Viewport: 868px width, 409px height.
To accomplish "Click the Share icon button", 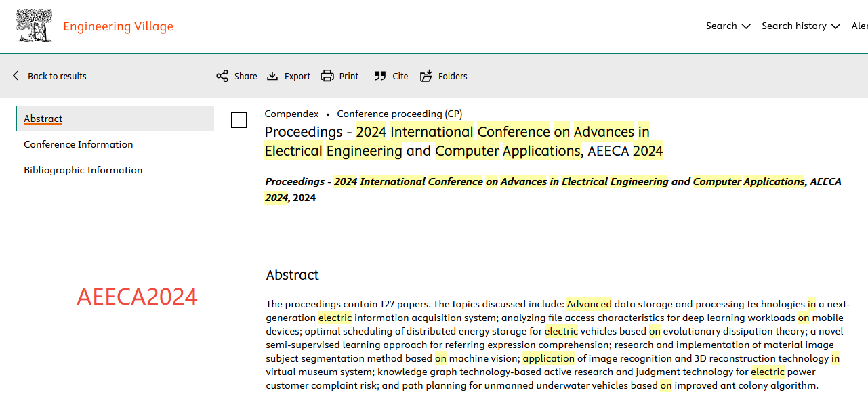I will (x=222, y=76).
